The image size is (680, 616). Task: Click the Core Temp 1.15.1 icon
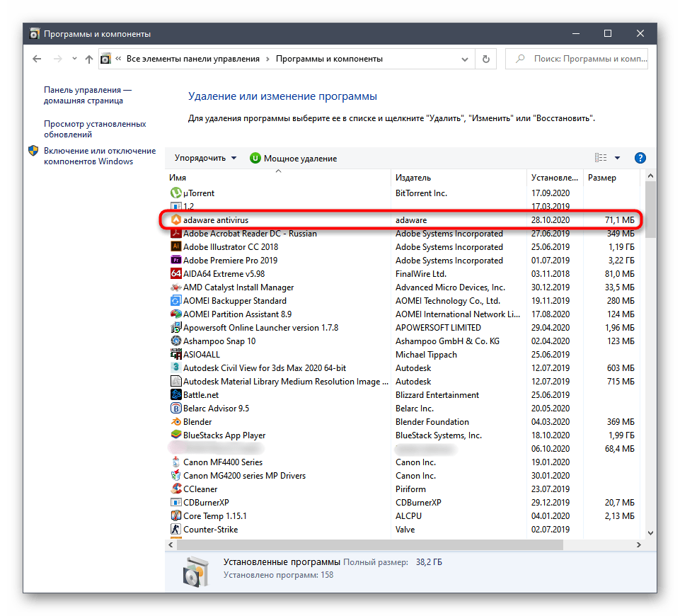point(175,515)
